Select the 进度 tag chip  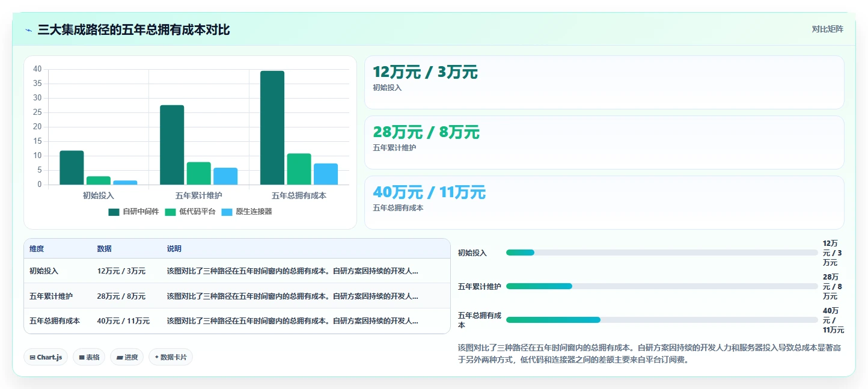click(x=127, y=357)
